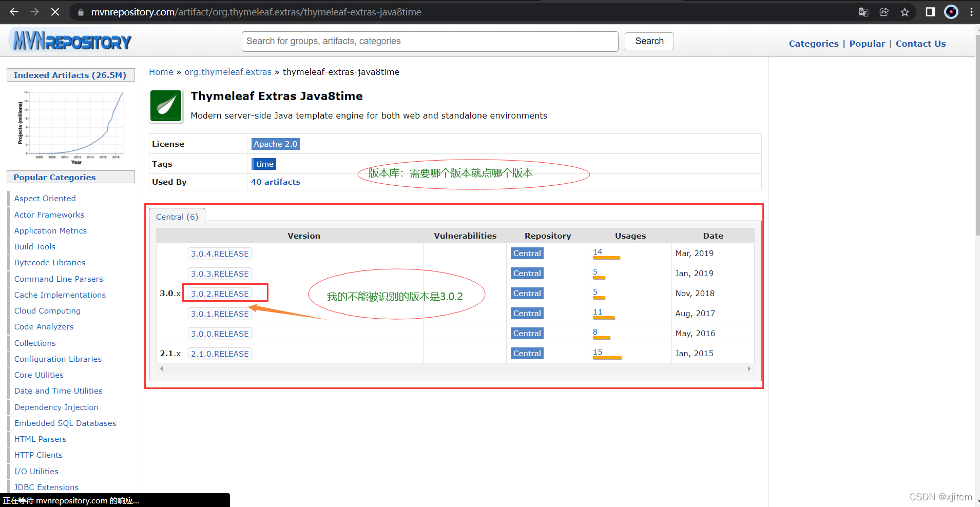Click Central badge in 3.0.1.RELEASE row

click(x=527, y=313)
